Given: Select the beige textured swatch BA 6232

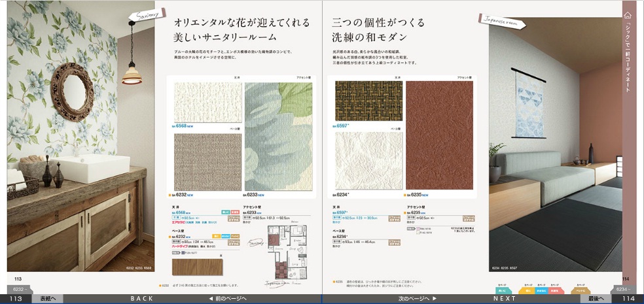Looking at the screenshot, I should [206, 161].
